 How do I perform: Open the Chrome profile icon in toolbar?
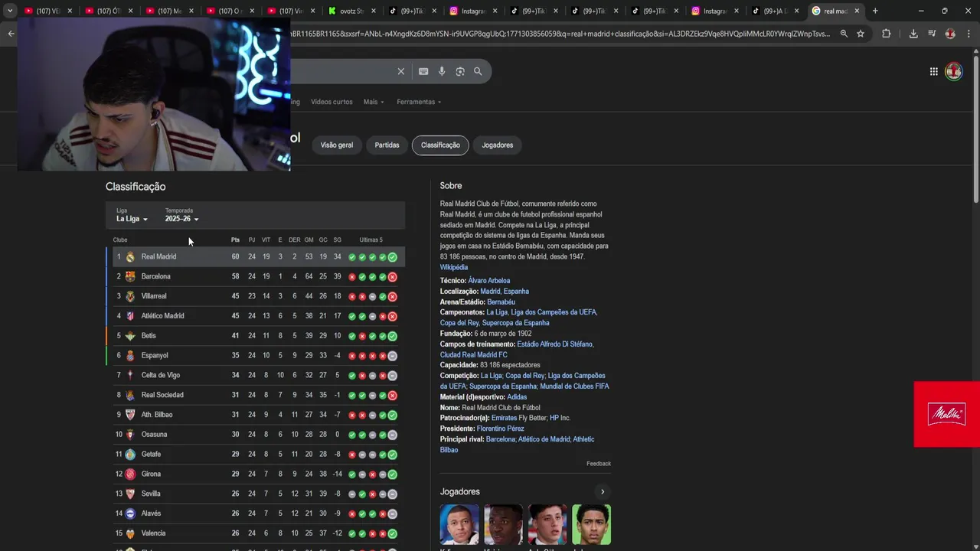tap(950, 34)
